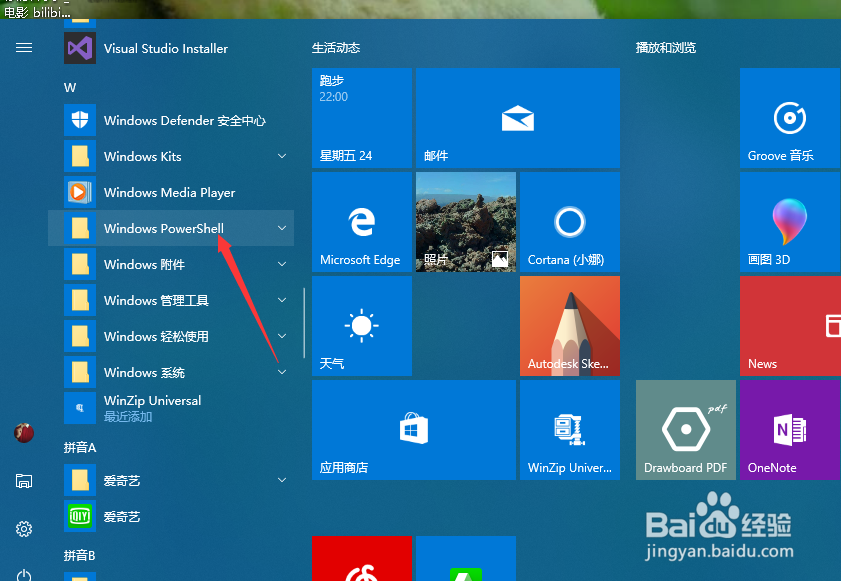
Task: Open OneNote tile
Action: [790, 430]
